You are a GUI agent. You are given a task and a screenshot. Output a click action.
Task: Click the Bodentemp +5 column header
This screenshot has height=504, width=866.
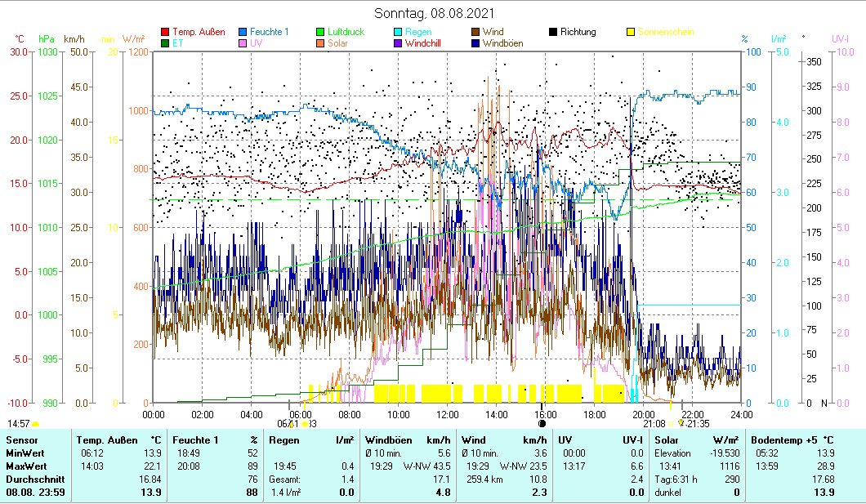[792, 440]
